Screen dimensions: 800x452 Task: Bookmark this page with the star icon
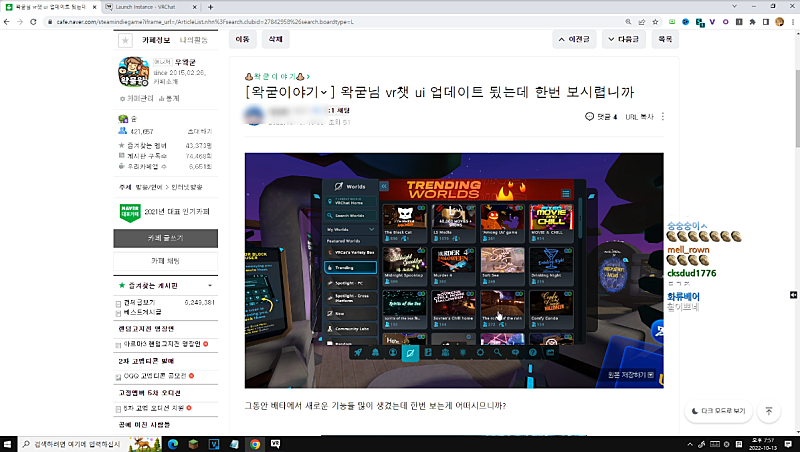[x=655, y=22]
